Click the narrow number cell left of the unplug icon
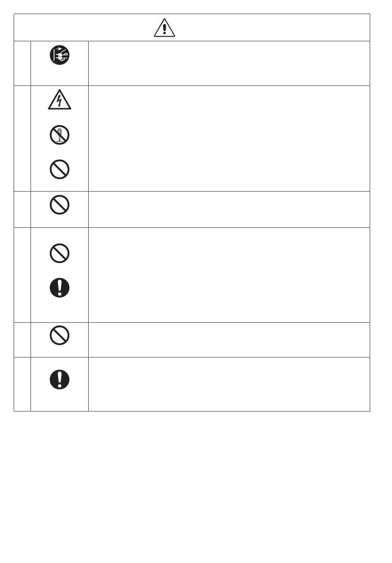Screen dimensions: 392x563 (22, 63)
